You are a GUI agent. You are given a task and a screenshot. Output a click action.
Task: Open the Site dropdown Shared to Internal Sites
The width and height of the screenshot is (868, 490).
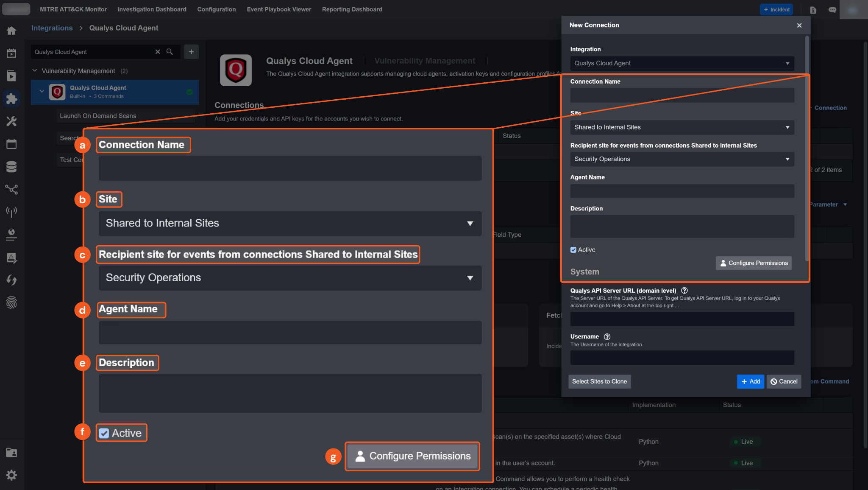point(682,127)
